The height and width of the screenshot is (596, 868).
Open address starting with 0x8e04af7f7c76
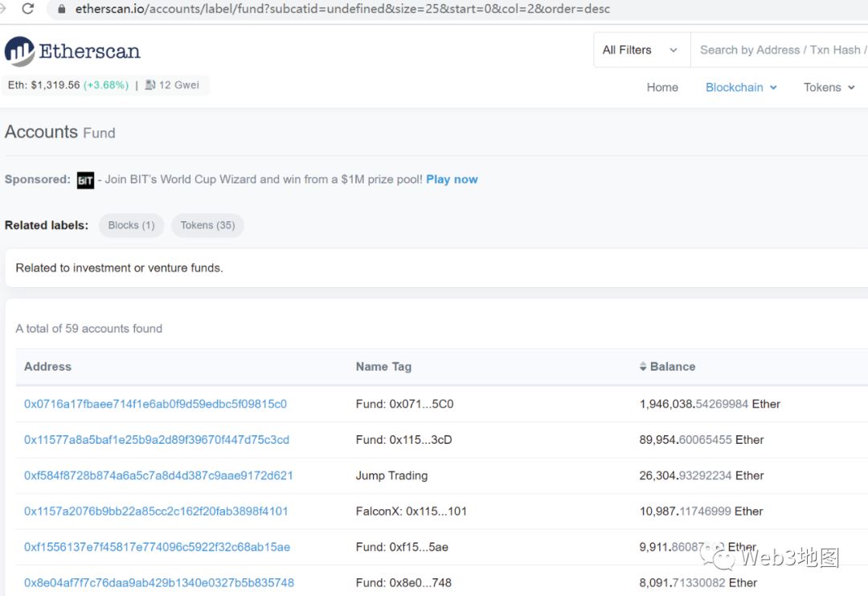click(x=159, y=582)
